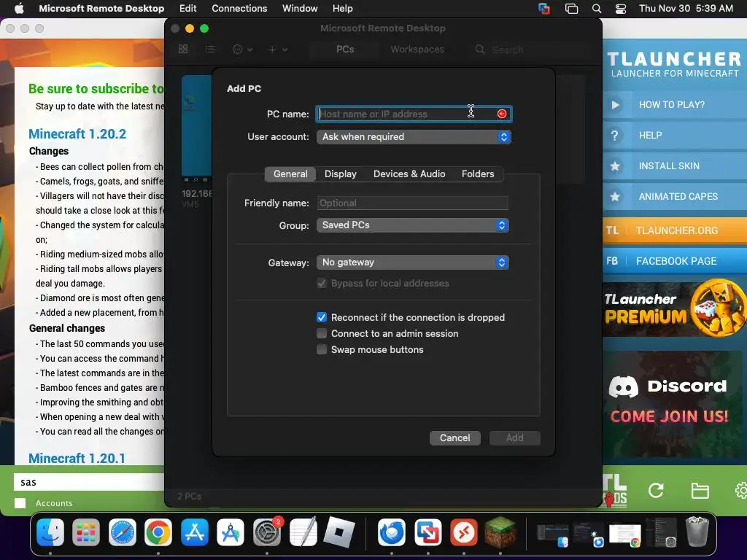
Task: Toggle the Accounts checkbox in TLauncher
Action: tap(20, 503)
